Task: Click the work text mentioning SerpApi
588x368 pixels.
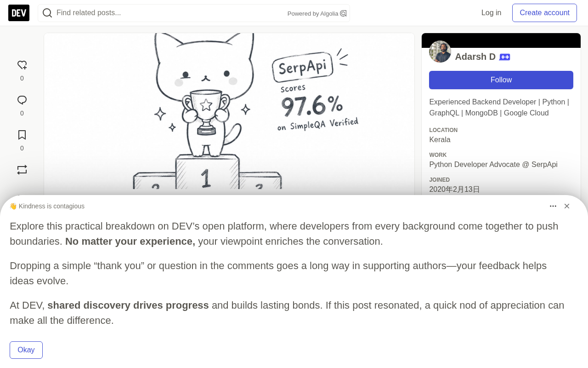Action: point(493,165)
